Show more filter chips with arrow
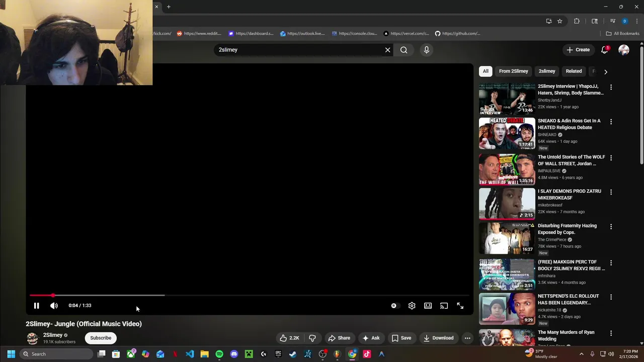The image size is (644, 362). pos(605,71)
